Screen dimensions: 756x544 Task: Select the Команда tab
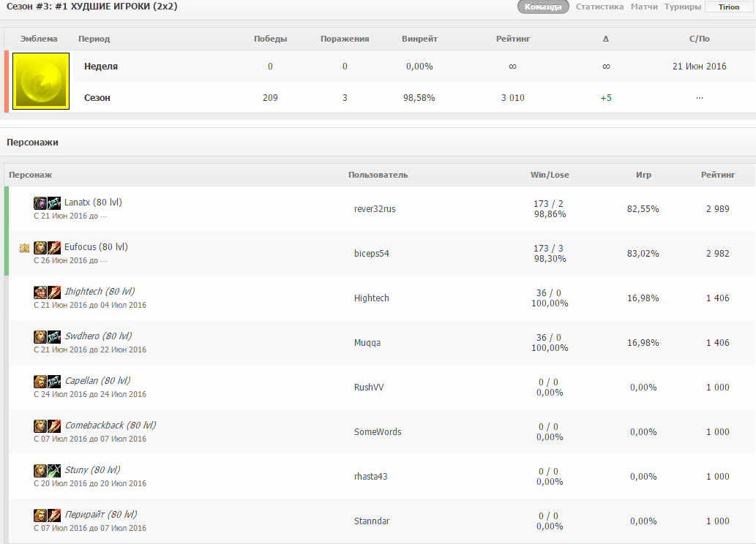click(x=543, y=7)
